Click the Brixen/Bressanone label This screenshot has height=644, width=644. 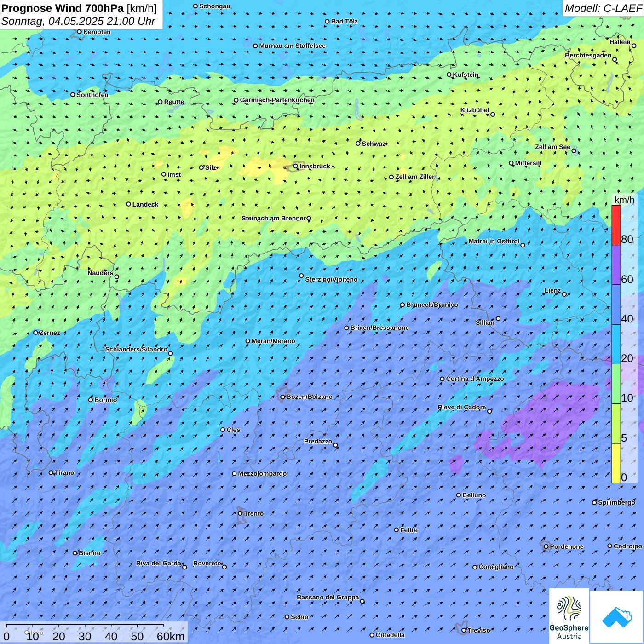click(x=379, y=328)
